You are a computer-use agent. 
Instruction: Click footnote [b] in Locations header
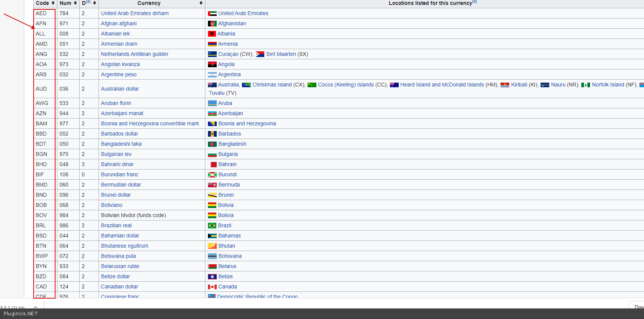click(x=475, y=2)
